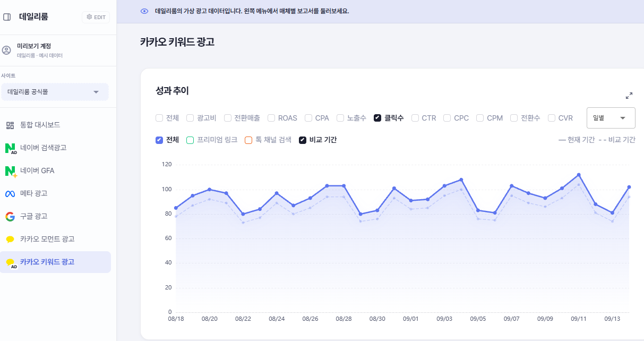Tick the CPC checkbox
The image size is (644, 341).
pos(447,118)
